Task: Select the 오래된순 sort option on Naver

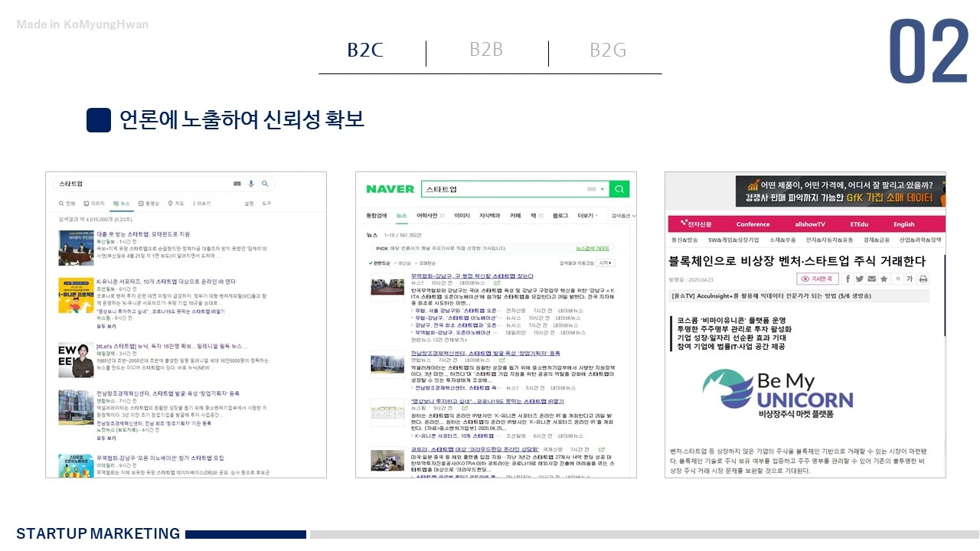Action: click(426, 262)
